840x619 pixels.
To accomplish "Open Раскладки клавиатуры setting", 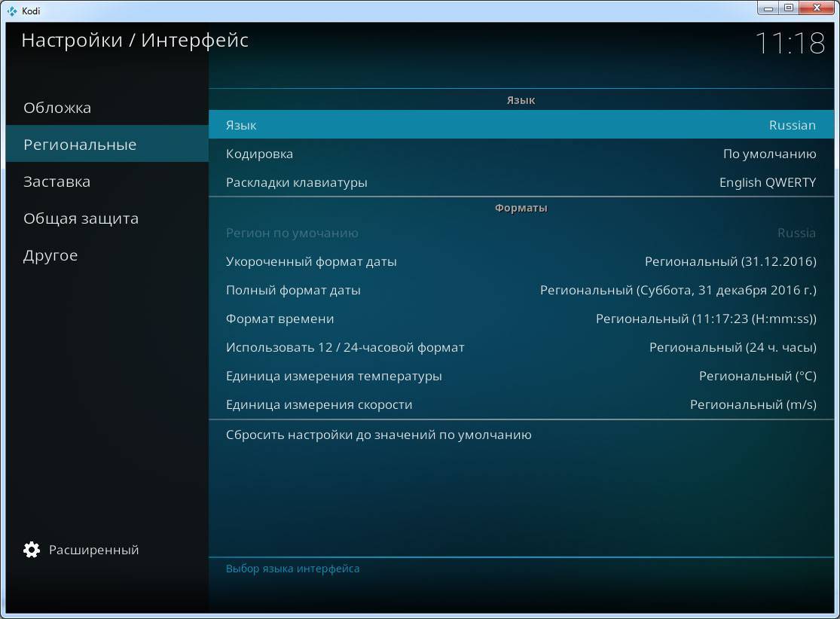I will (520, 182).
